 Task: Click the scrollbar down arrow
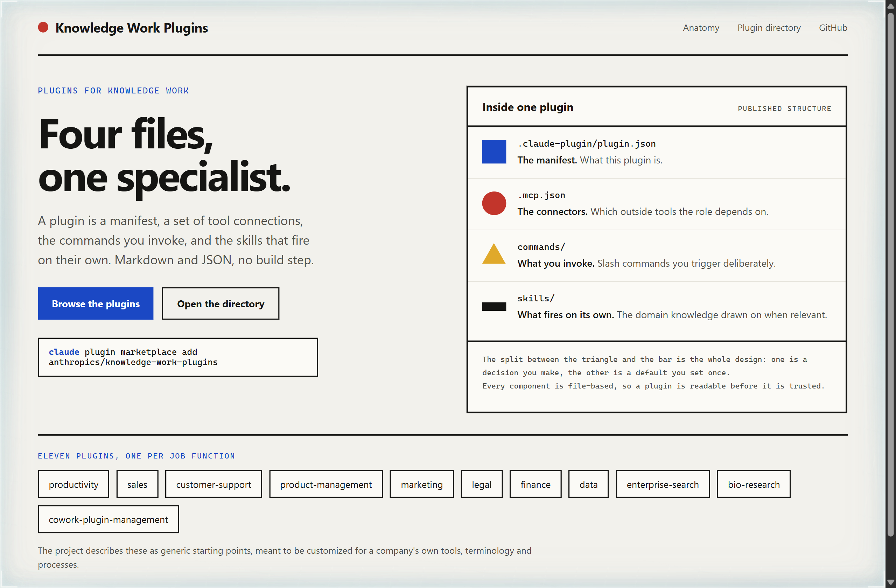click(890, 582)
